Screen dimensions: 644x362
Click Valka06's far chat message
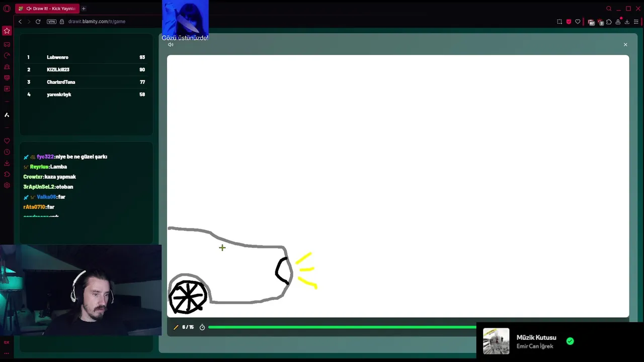[44, 197]
